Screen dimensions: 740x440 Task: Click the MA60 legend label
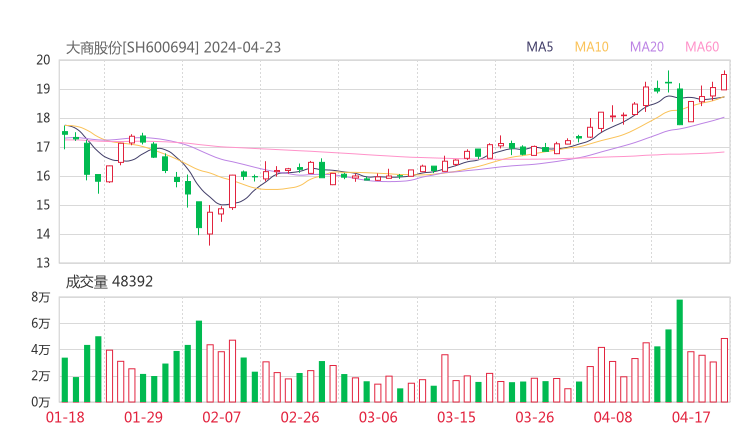pyautogui.click(x=702, y=47)
